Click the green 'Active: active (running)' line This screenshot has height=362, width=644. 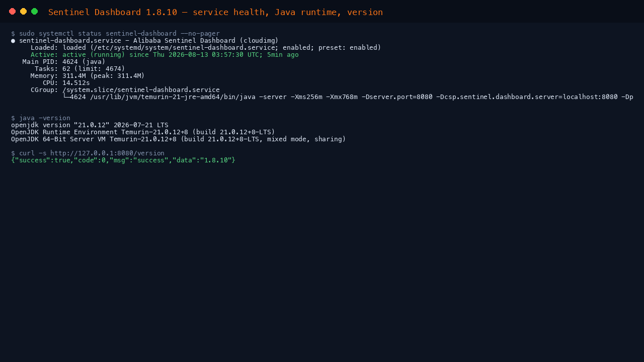(x=165, y=55)
